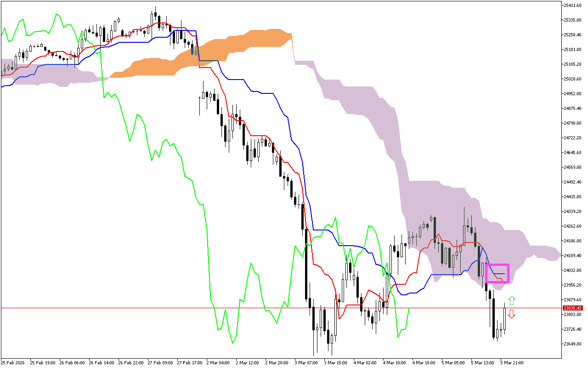Click the 3 Mar 07:00 time marker
The width and height of the screenshot is (588, 368).
[x=306, y=362]
